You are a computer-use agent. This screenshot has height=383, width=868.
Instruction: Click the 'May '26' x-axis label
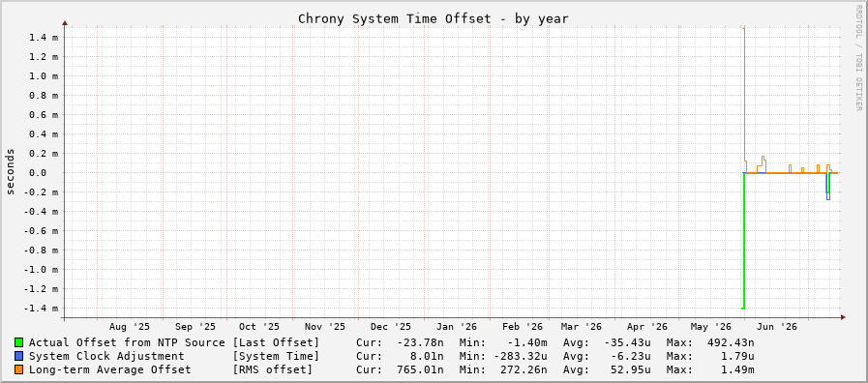[x=712, y=327]
